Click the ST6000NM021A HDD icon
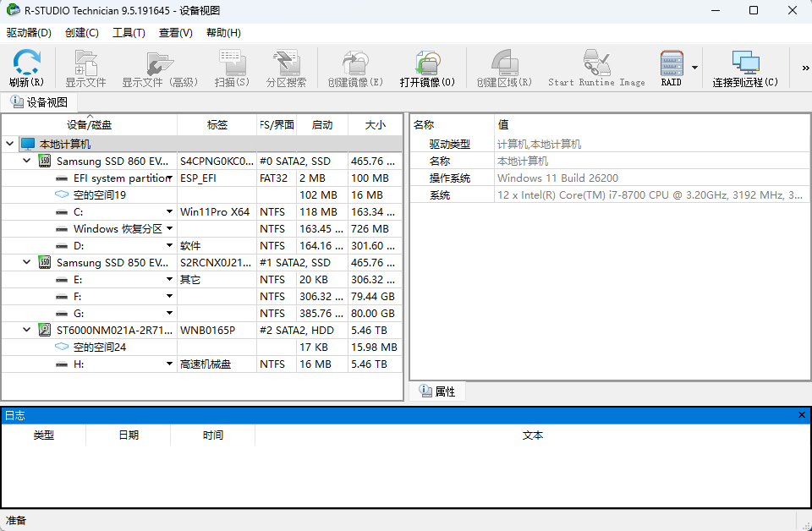The width and height of the screenshot is (812, 531). click(x=45, y=330)
